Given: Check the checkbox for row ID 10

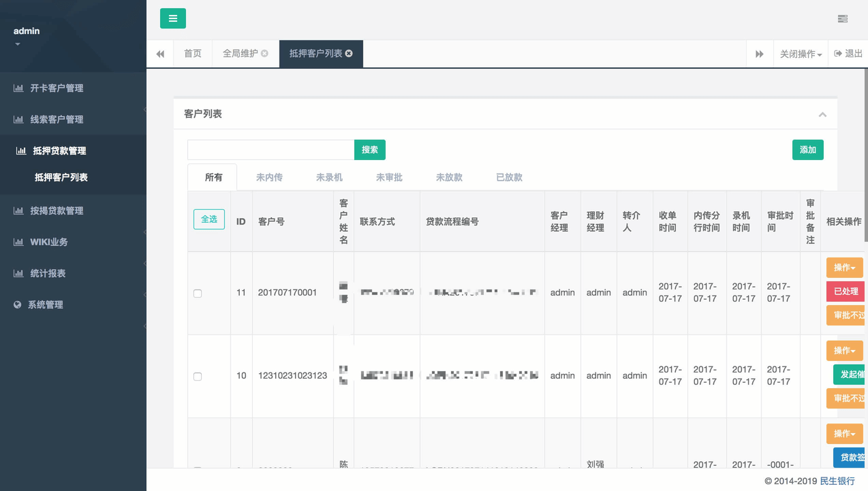Looking at the screenshot, I should click(x=198, y=377).
